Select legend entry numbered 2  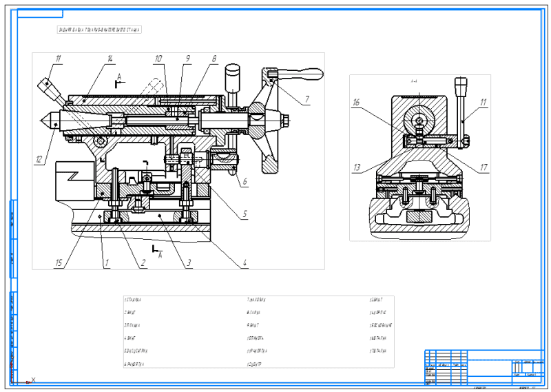tap(129, 313)
